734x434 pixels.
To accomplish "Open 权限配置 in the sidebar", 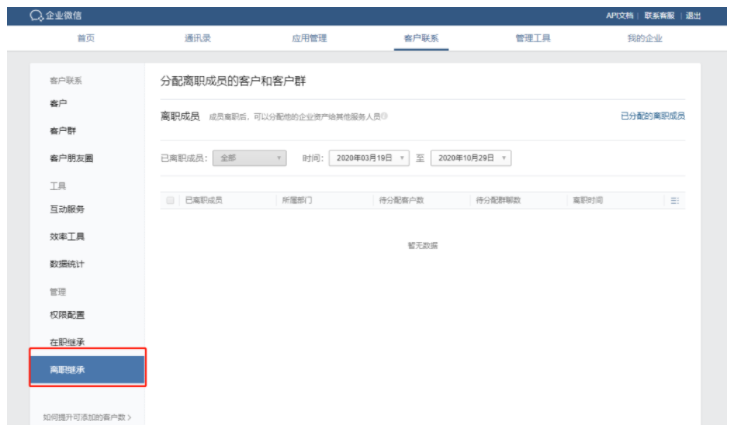I will (x=67, y=315).
